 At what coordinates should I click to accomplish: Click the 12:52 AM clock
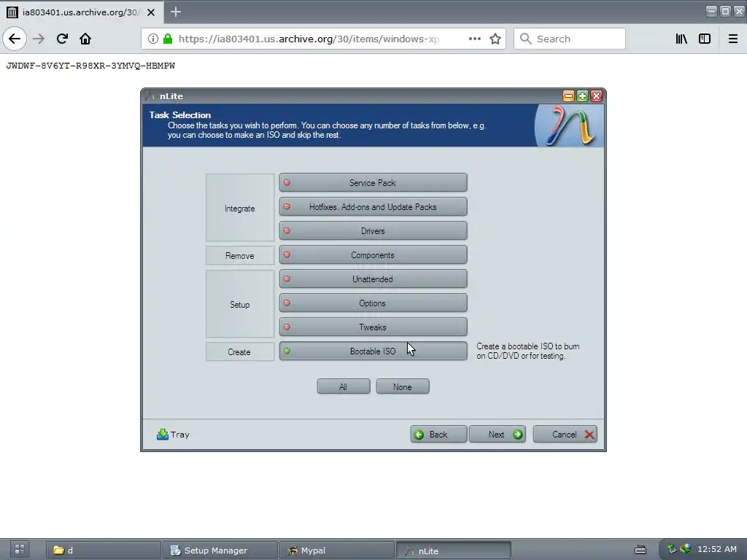(x=717, y=549)
